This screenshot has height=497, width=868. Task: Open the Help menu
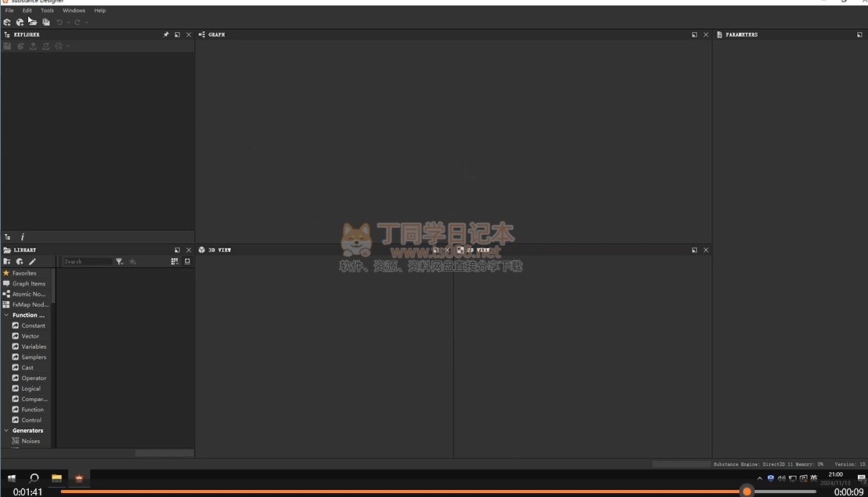(x=100, y=10)
